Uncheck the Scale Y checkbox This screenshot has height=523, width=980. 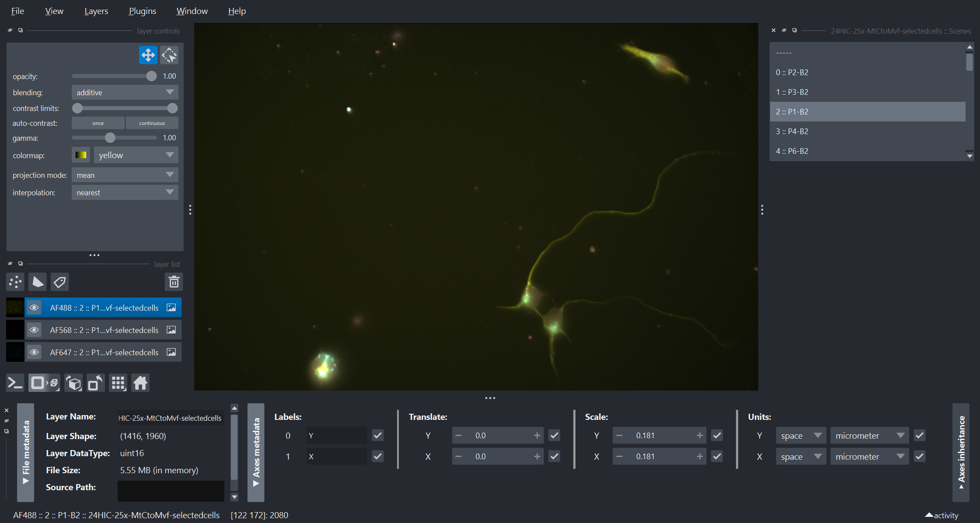point(717,435)
